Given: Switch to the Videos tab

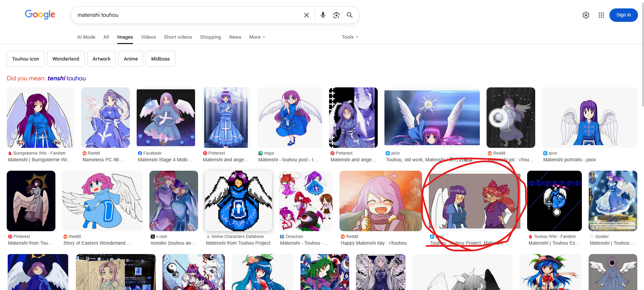Looking at the screenshot, I should [x=148, y=37].
